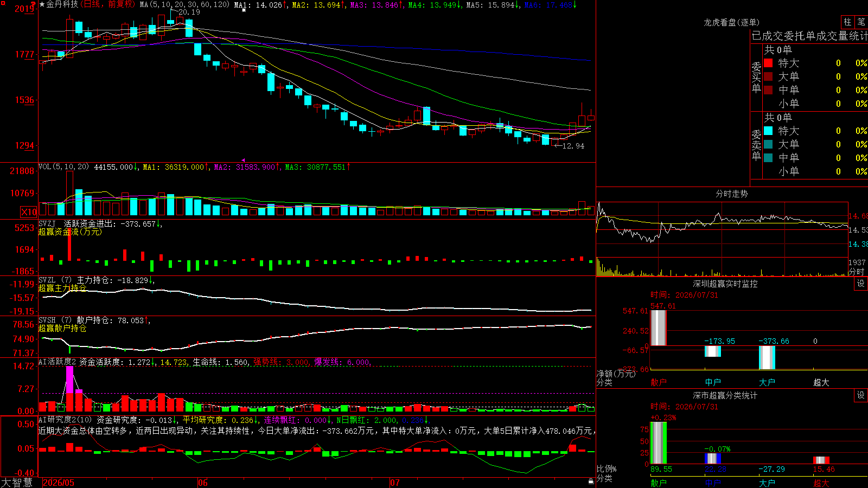The width and height of the screenshot is (868, 488).
Task: Click the 06 month marker on the time axis
Action: point(203,483)
